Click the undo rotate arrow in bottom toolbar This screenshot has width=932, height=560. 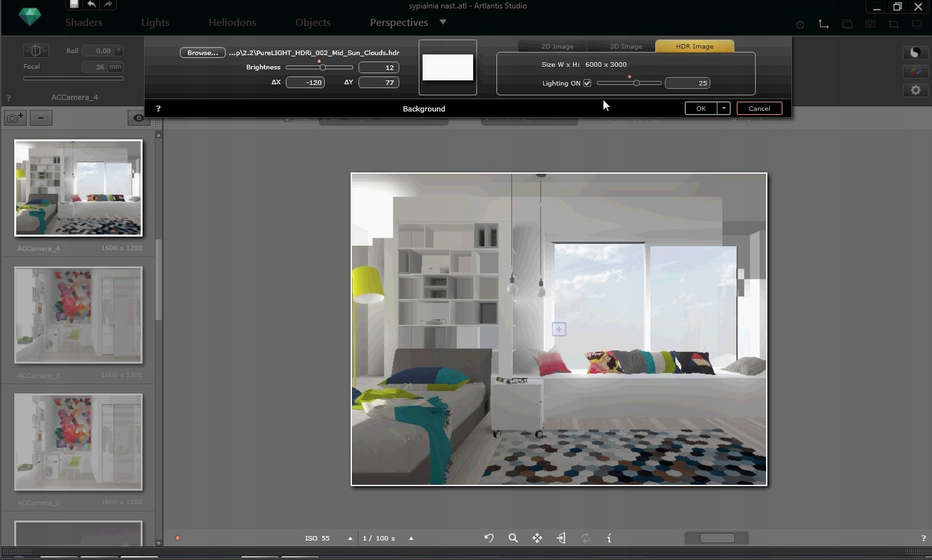coord(489,538)
